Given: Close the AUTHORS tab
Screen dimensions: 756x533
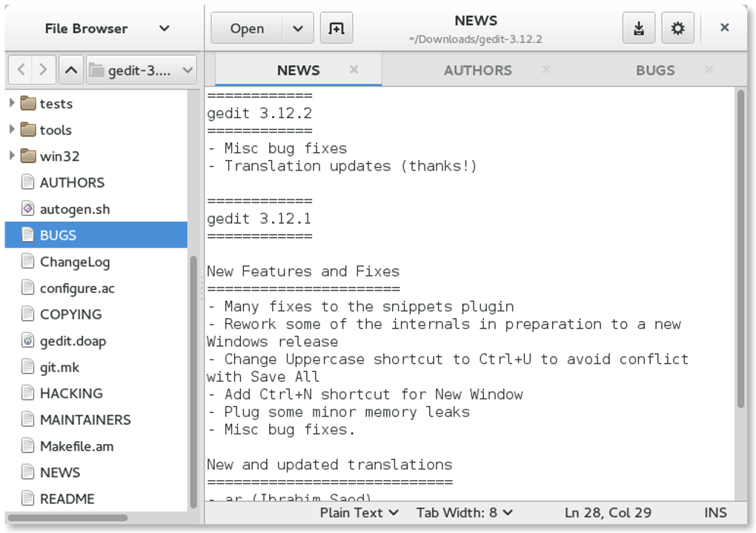Looking at the screenshot, I should (x=546, y=70).
